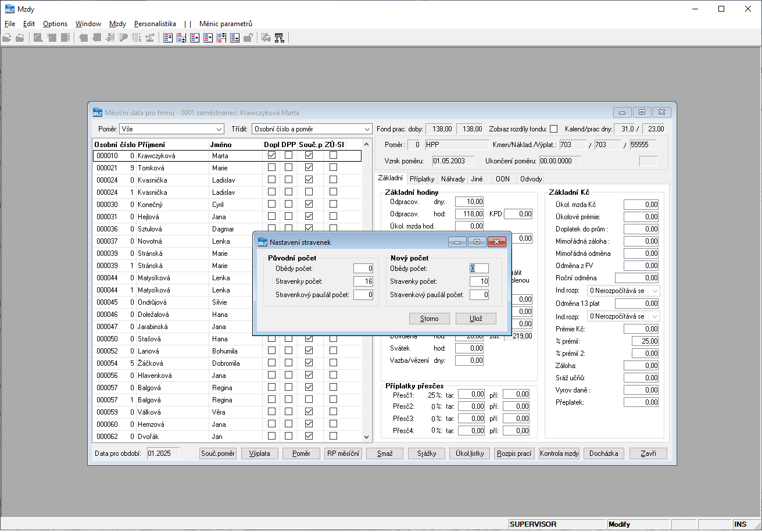The height and width of the screenshot is (532, 762).
Task: Click the Docházka button
Action: coord(603,454)
